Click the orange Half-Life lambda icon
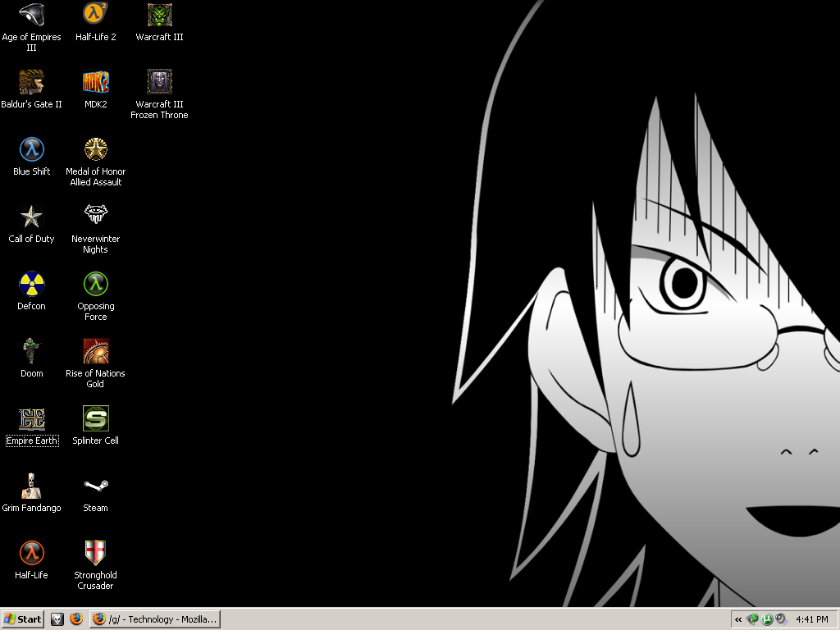 pyautogui.click(x=32, y=553)
